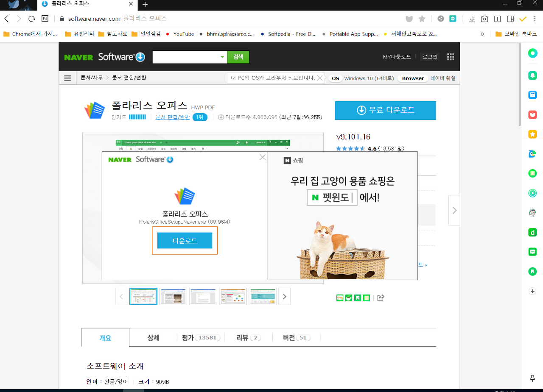The image size is (543, 392).
Task: Click the 문서/사무 breadcrumb link
Action: point(92,78)
